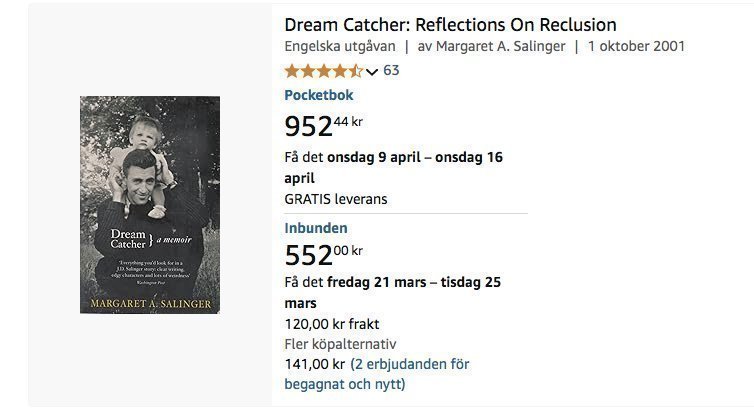Click the first gold star icon
This screenshot has height=415, width=754.
pyautogui.click(x=292, y=71)
